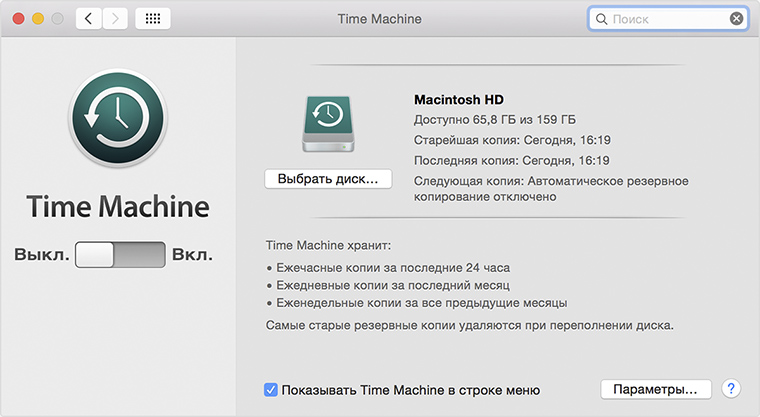Click the Выкл. label
Viewport: 760px width, 417px height.
(42, 255)
